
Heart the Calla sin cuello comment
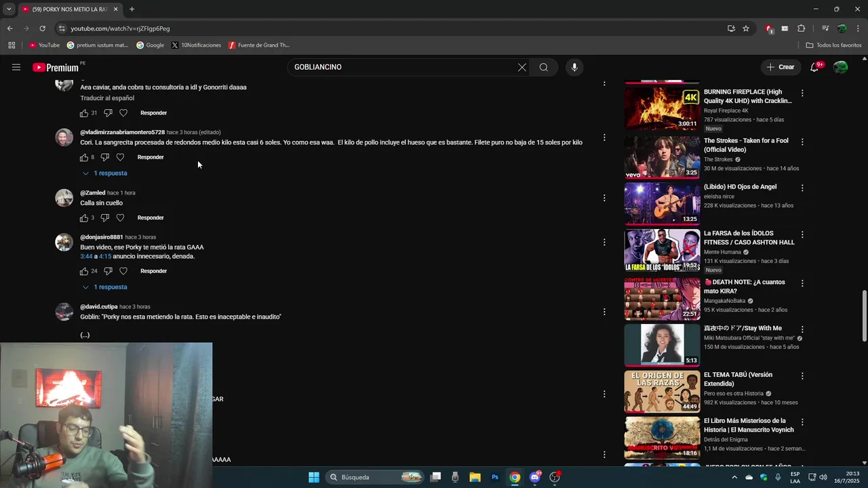[120, 218]
